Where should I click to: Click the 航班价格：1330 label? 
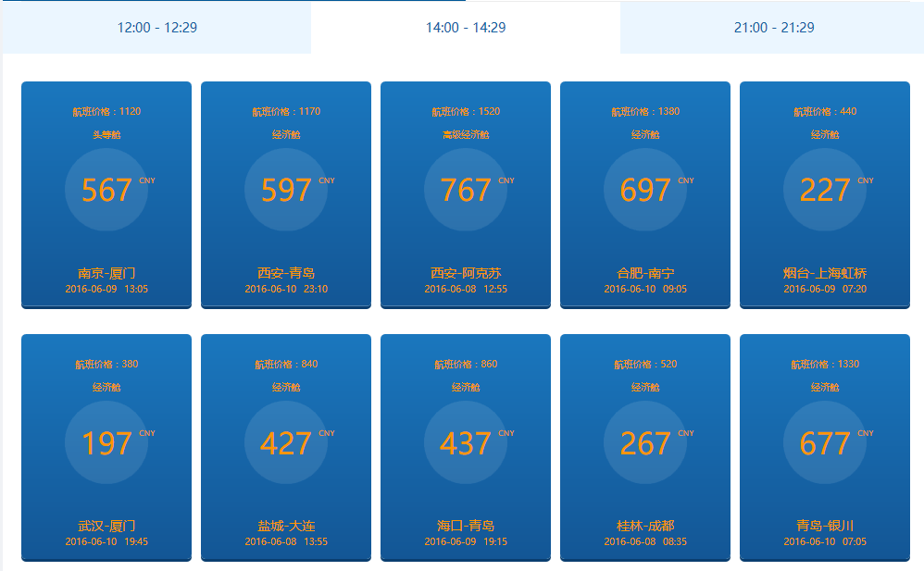[x=825, y=365]
